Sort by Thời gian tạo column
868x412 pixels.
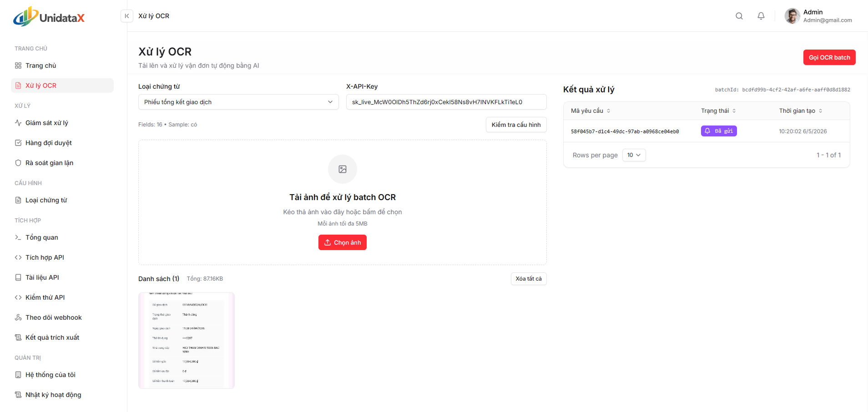[801, 111]
